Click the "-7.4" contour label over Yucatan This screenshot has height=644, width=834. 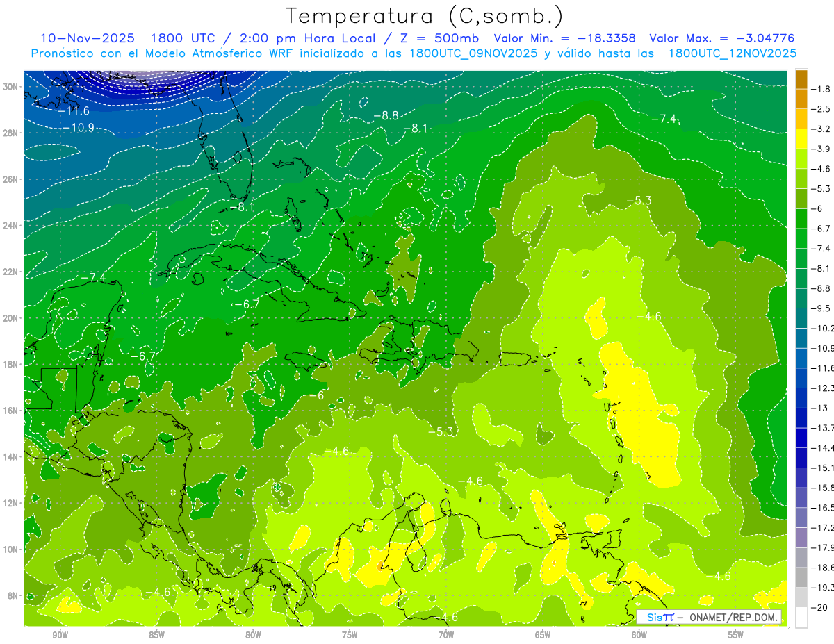coord(92,278)
